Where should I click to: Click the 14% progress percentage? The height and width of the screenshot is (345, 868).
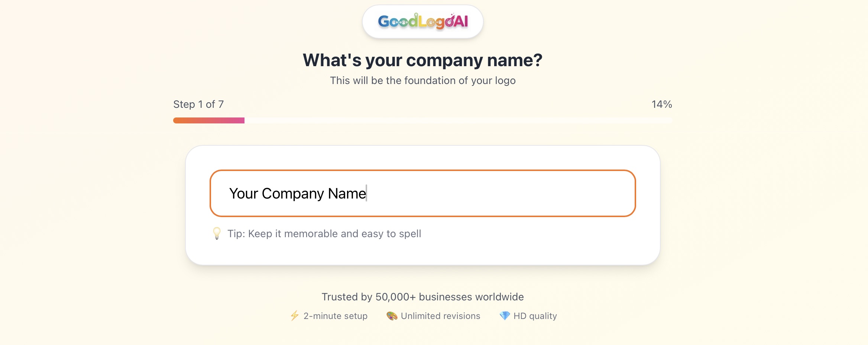coord(661,104)
